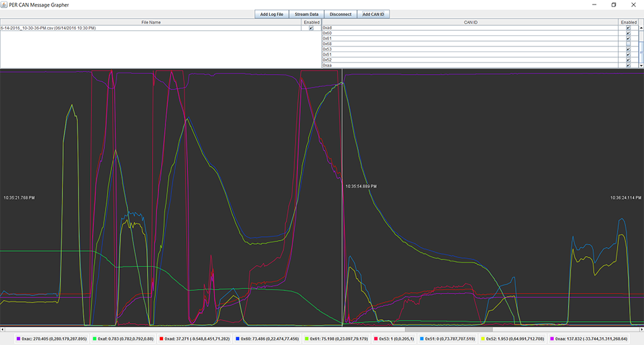The width and height of the screenshot is (644, 345).
Task: Disable the loaded CSV log file checkbox
Action: tap(311, 28)
